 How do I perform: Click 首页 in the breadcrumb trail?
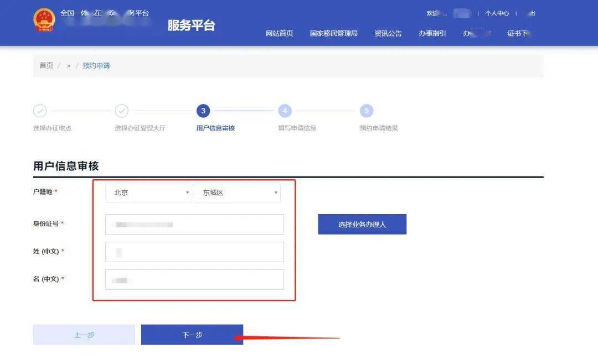pyautogui.click(x=47, y=65)
